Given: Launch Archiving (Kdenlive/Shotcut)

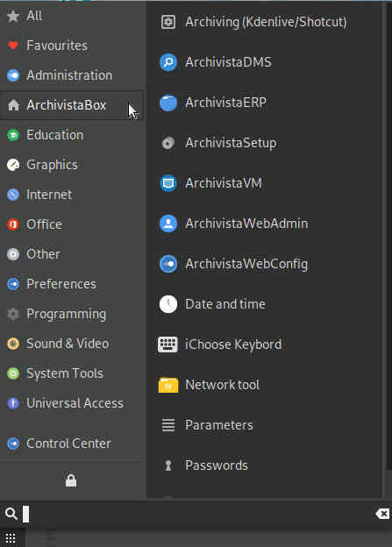Looking at the screenshot, I should [266, 22].
